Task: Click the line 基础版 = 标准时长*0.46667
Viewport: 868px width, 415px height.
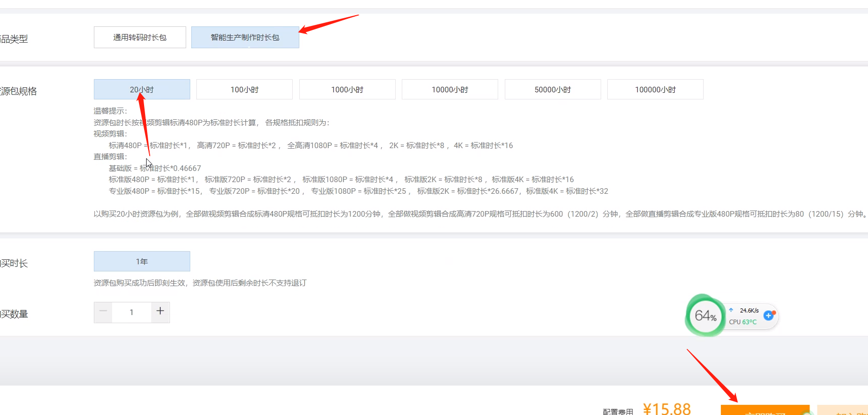Action: (155, 168)
